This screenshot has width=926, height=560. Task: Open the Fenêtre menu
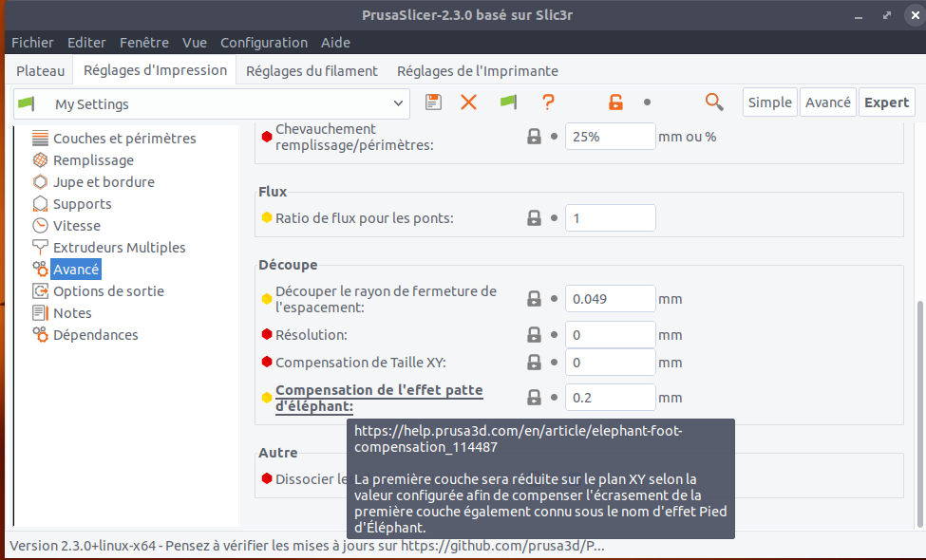pyautogui.click(x=144, y=43)
